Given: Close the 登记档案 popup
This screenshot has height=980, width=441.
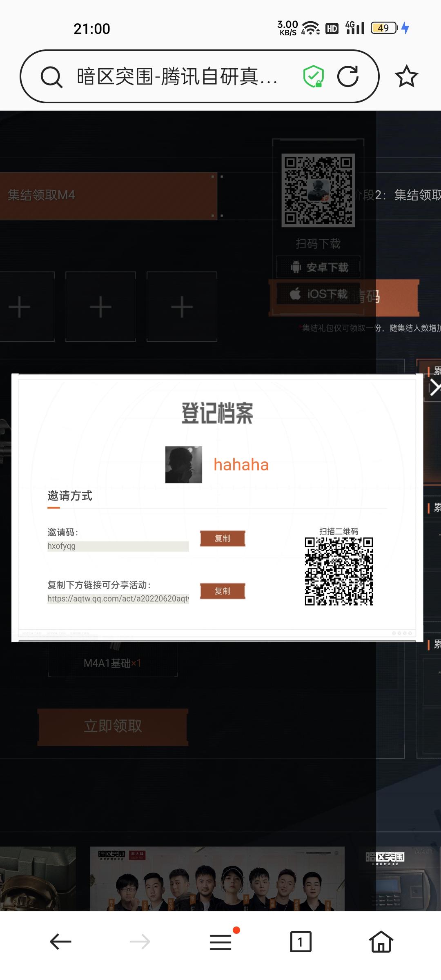Looking at the screenshot, I should tap(434, 388).
